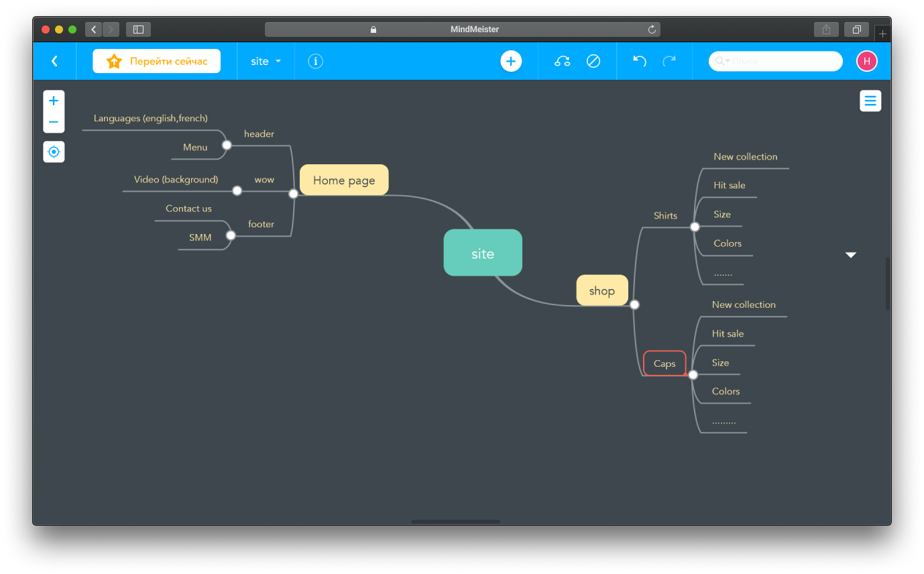Zoom out with the minus button
The height and width of the screenshot is (574, 924).
click(54, 123)
